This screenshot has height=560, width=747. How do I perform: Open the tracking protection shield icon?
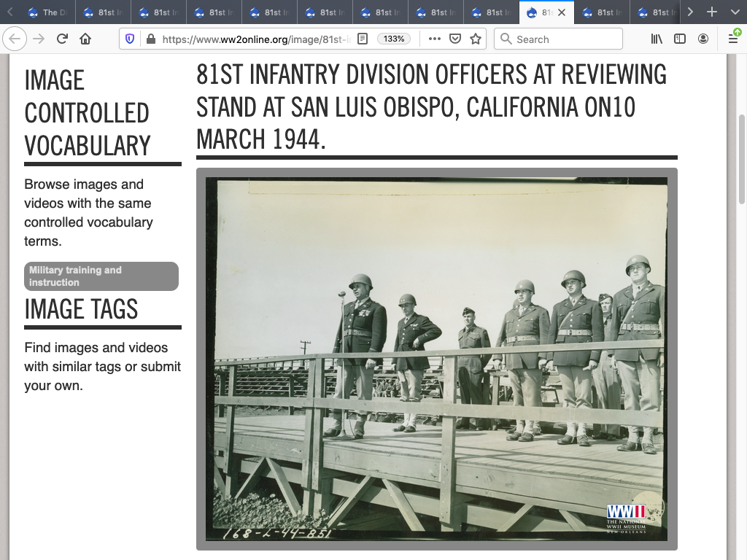click(x=130, y=39)
